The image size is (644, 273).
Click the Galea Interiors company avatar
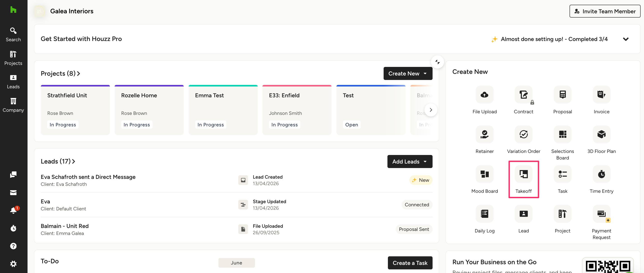pyautogui.click(x=39, y=11)
